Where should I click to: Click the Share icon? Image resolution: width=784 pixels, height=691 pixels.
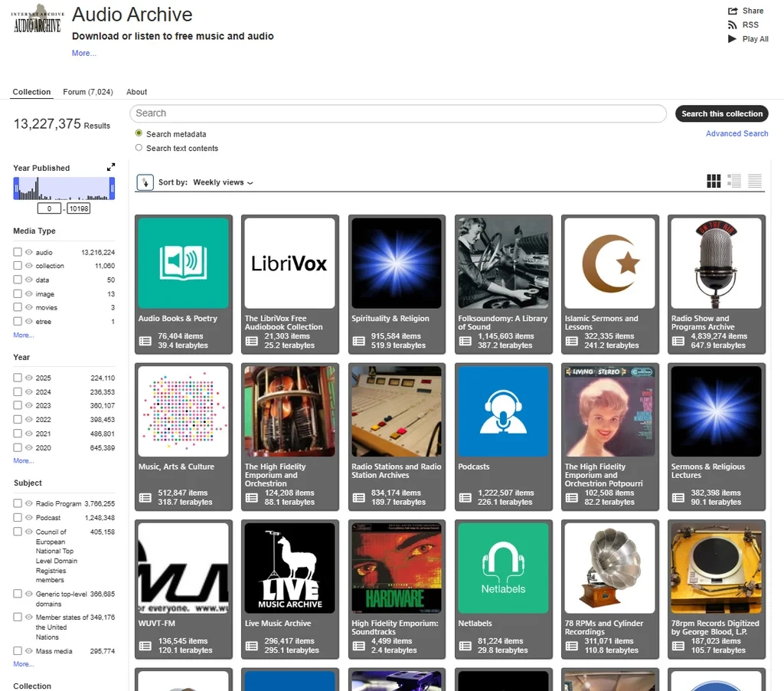tap(733, 11)
